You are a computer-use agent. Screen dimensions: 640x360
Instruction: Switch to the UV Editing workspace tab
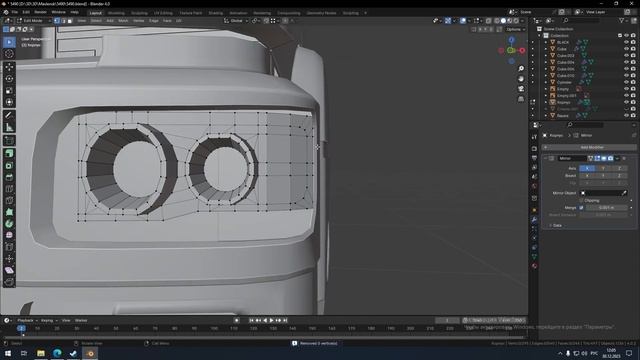[163, 13]
